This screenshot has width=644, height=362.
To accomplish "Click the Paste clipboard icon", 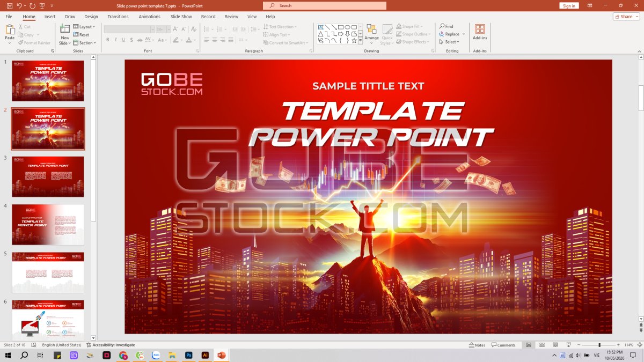I will click(10, 29).
